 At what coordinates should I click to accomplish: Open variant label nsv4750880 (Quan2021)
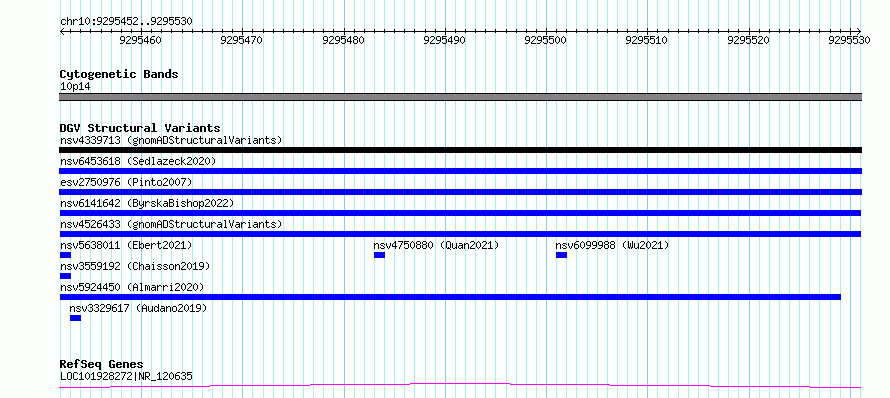click(436, 245)
